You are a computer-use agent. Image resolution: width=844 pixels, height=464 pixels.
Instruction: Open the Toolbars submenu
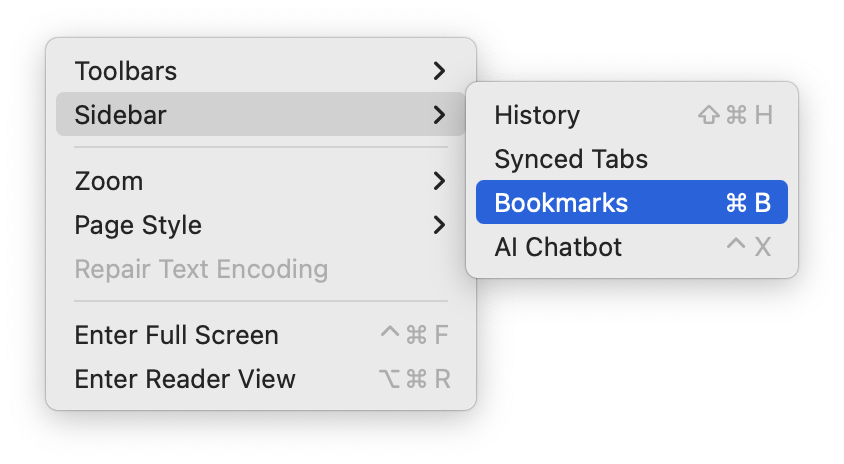[261, 71]
